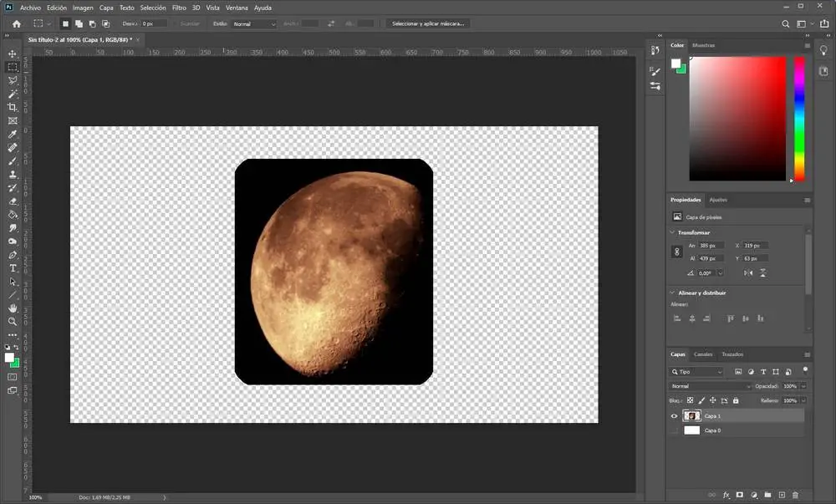Click Seleccionar y aplicar máscara button
836x504 pixels.
(428, 24)
